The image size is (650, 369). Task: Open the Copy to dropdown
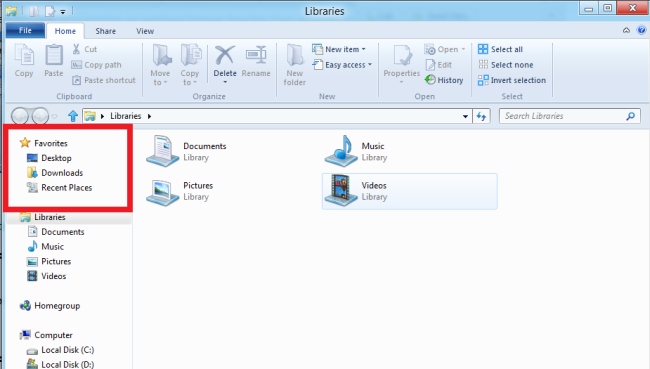click(190, 65)
